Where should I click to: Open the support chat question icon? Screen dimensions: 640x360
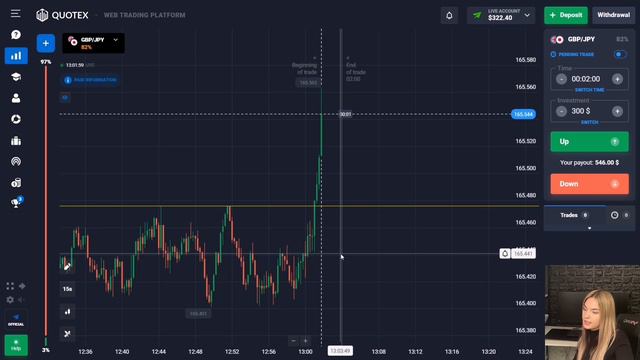(16, 35)
